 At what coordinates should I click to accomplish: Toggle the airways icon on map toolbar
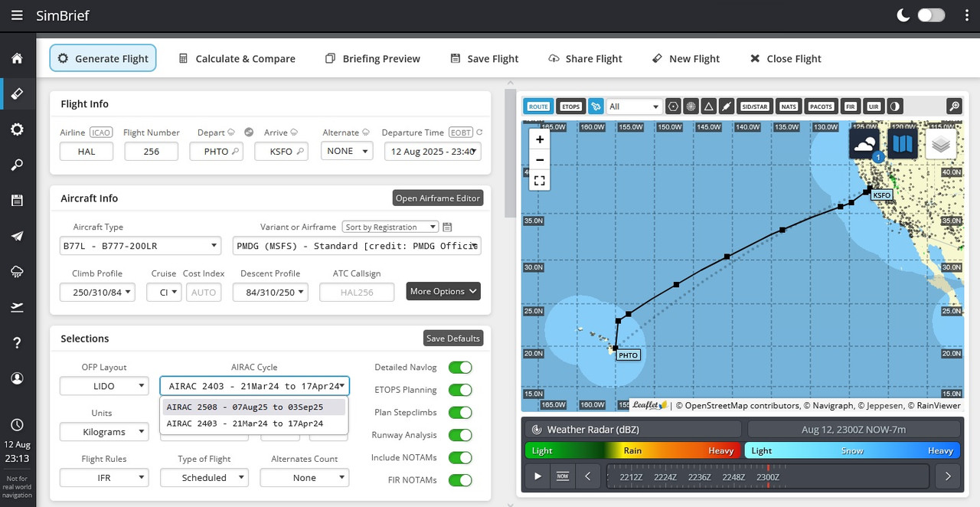tap(727, 106)
